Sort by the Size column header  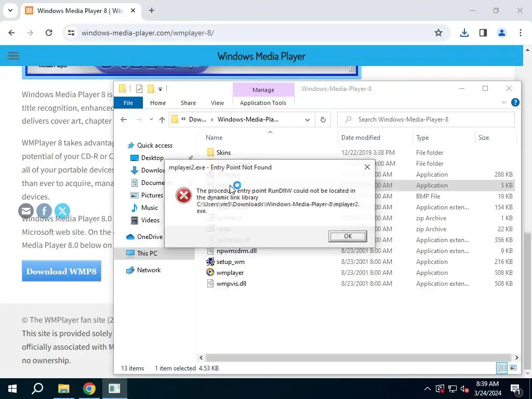coord(484,137)
